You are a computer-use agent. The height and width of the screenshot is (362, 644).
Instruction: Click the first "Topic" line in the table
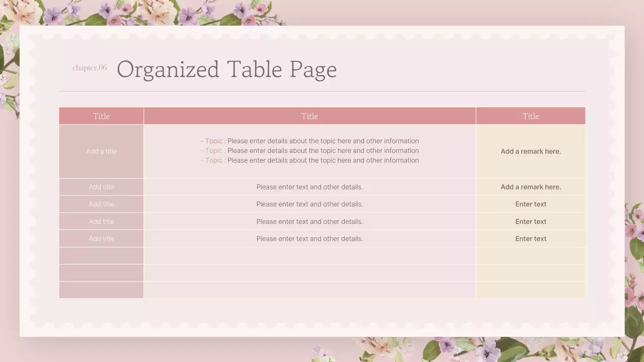(309, 141)
